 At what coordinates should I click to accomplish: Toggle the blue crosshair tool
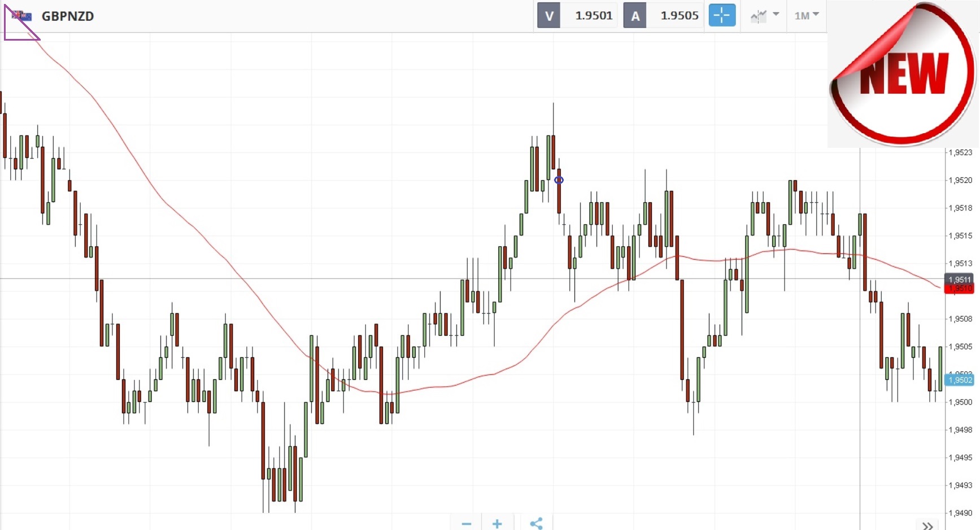(722, 15)
